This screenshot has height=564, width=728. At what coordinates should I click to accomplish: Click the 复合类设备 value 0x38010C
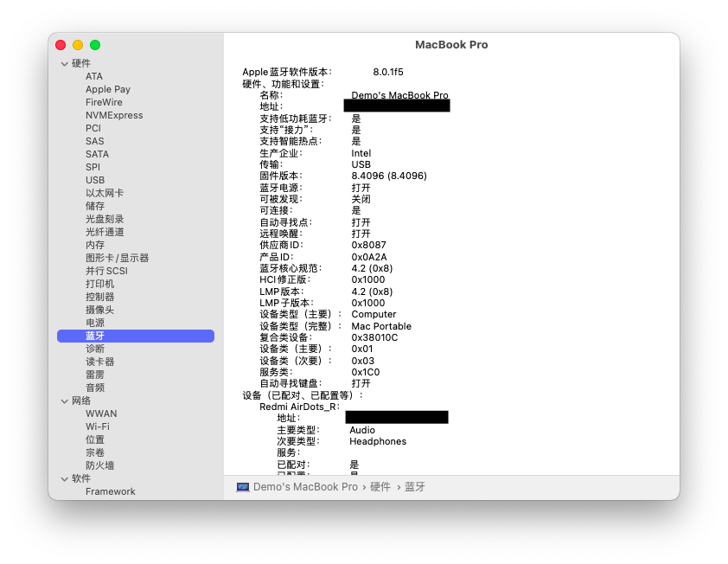(374, 337)
